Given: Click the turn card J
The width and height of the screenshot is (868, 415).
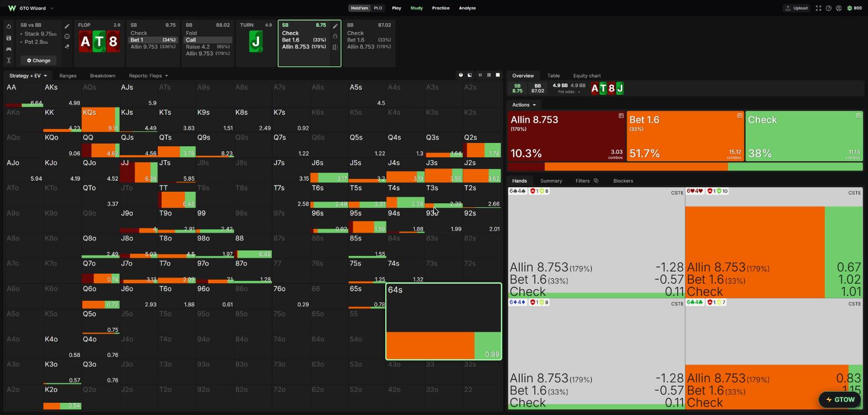Looking at the screenshot, I should (x=256, y=42).
